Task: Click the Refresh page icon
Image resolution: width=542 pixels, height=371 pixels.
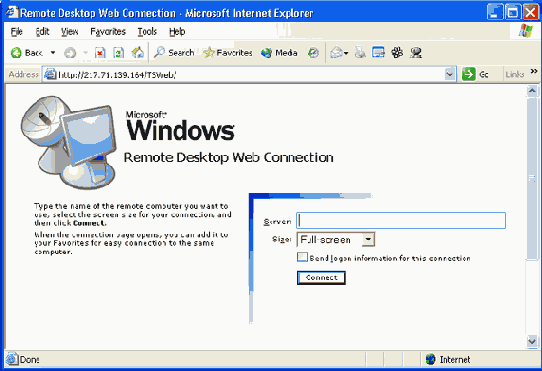Action: [x=119, y=53]
